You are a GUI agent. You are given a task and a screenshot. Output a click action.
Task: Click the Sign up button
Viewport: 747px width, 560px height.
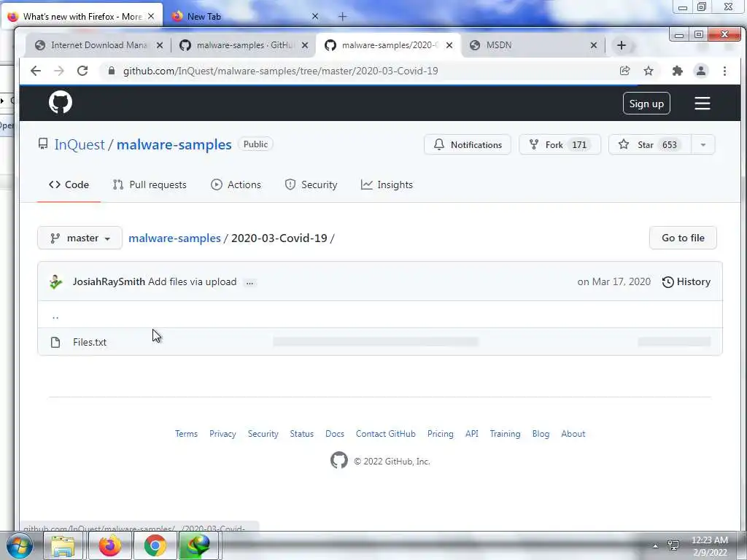[646, 104]
